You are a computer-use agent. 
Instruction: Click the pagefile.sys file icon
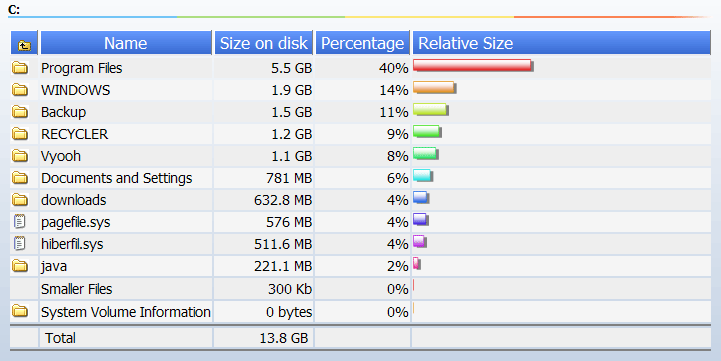coord(19,222)
